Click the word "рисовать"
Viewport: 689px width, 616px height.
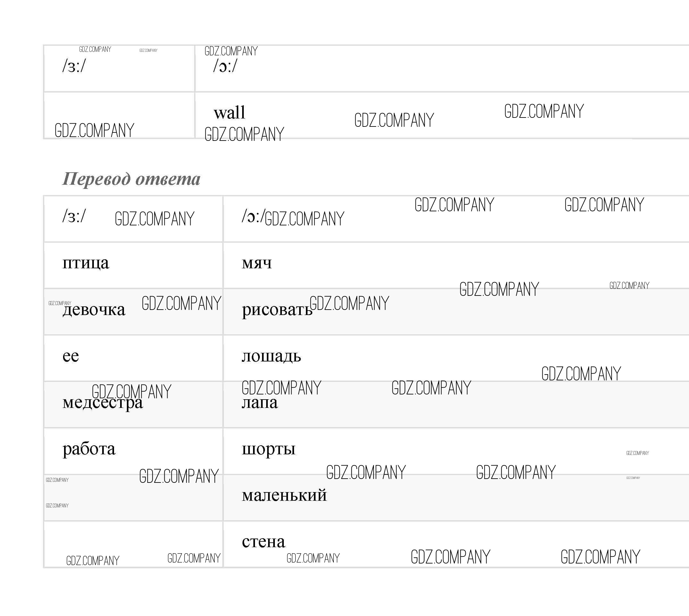[x=277, y=309]
